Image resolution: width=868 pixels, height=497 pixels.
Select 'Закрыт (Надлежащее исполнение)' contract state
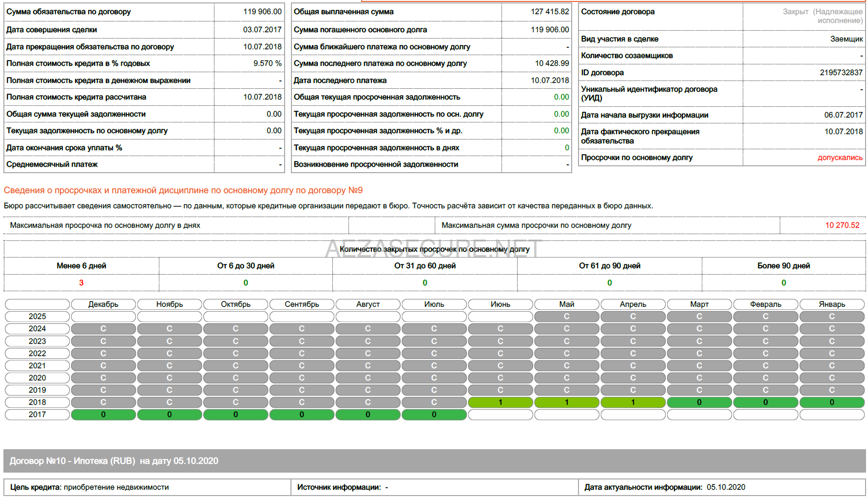click(x=823, y=16)
